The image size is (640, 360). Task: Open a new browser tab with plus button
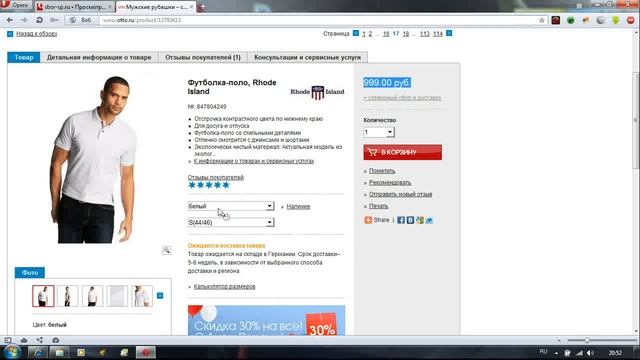click(202, 7)
